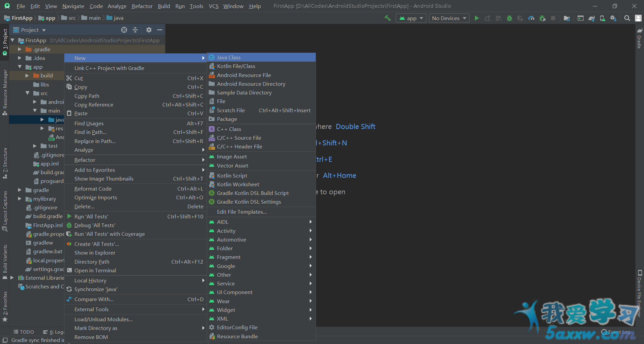
Task: Click locate target icon in Project panel
Action: (x=124, y=30)
